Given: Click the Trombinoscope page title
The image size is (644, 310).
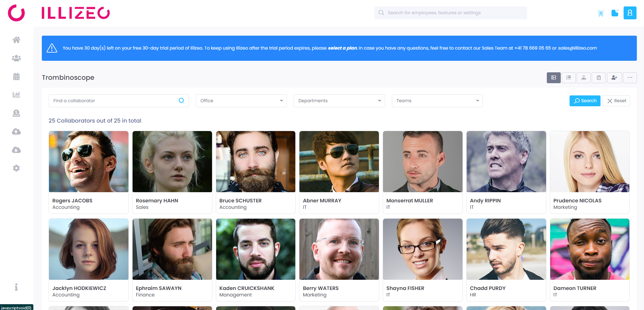Looking at the screenshot, I should pyautogui.click(x=68, y=78).
